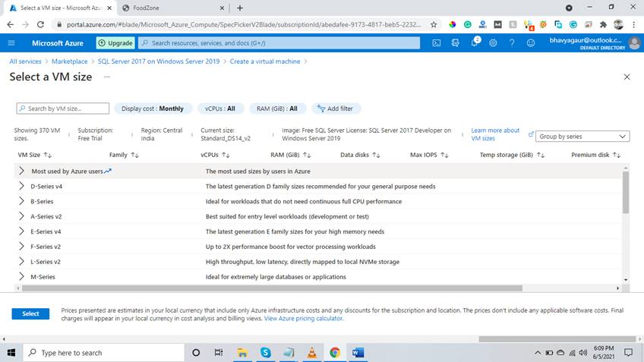Go to Marketplace breadcrumb
The width and height of the screenshot is (644, 362).
(x=69, y=61)
